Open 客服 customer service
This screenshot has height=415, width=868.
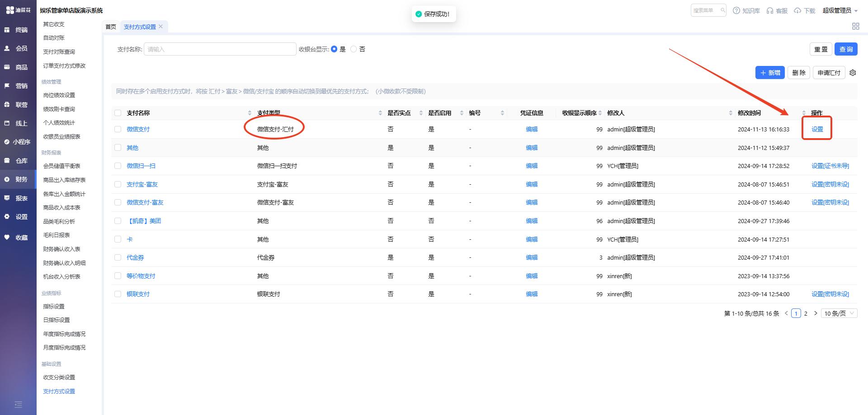point(777,11)
